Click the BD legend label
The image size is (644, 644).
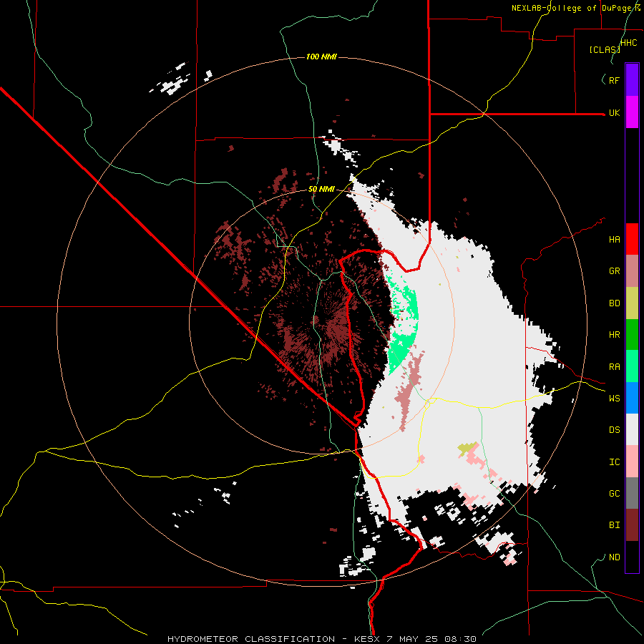click(615, 303)
